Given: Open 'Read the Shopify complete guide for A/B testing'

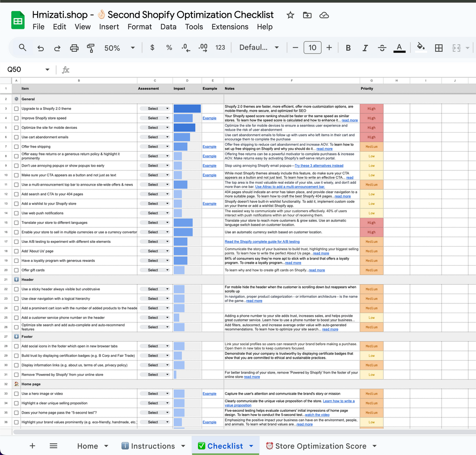Looking at the screenshot, I should click(262, 241).
